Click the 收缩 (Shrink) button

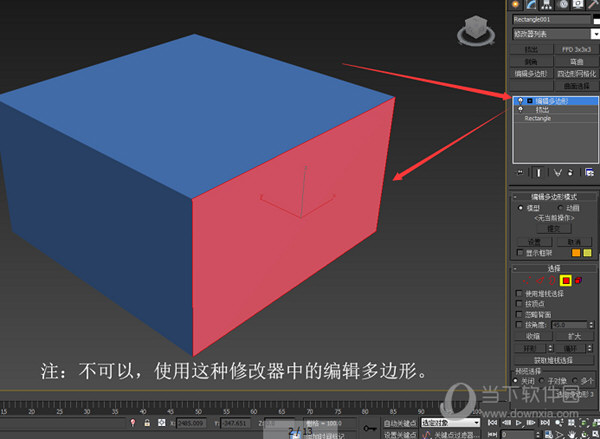point(533,336)
